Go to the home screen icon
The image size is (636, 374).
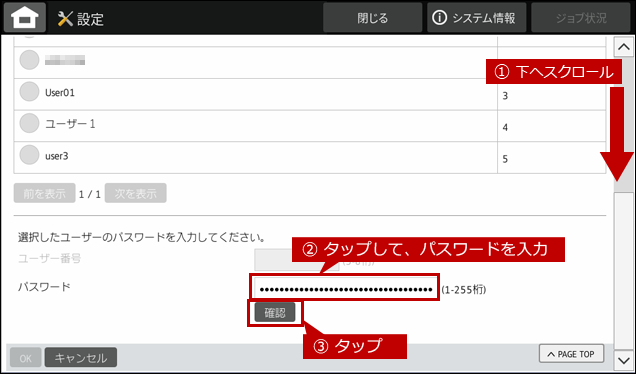25,17
